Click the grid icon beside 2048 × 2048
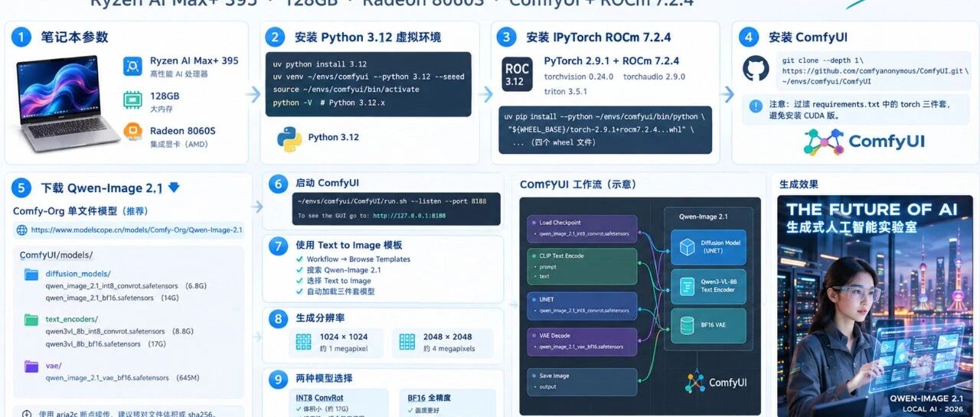Image resolution: width=980 pixels, height=417 pixels. [x=407, y=341]
